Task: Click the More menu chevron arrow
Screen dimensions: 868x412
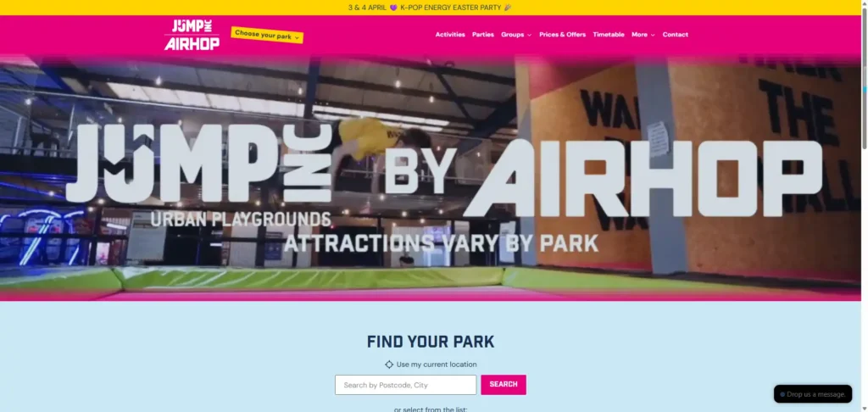Action: point(653,35)
